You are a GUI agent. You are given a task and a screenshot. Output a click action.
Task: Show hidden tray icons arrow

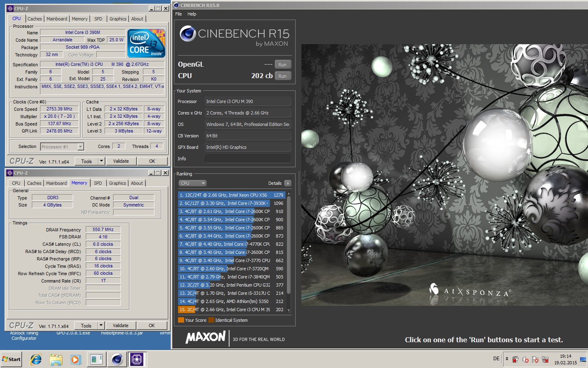pyautogui.click(x=507, y=359)
